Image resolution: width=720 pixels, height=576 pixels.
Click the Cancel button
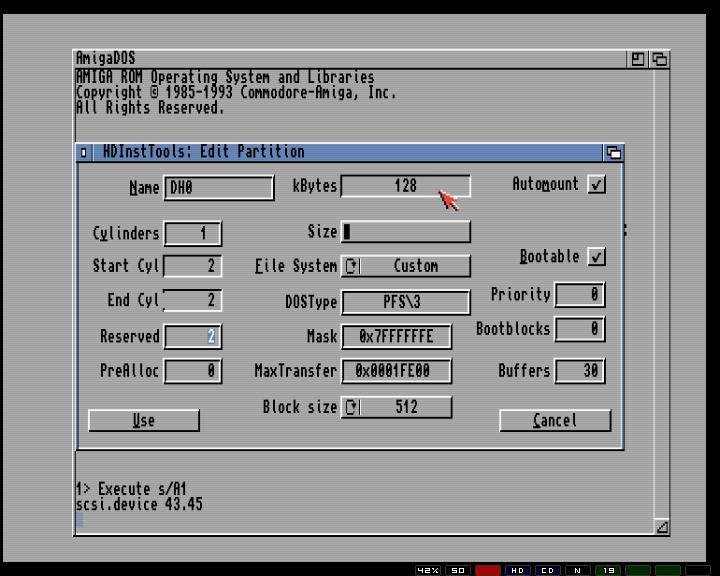point(555,420)
